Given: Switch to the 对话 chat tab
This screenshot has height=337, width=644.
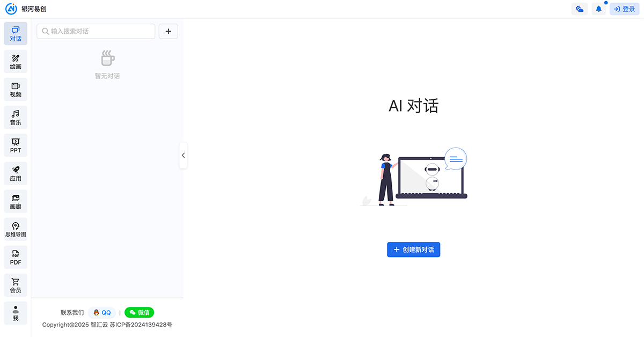Looking at the screenshot, I should tap(16, 33).
